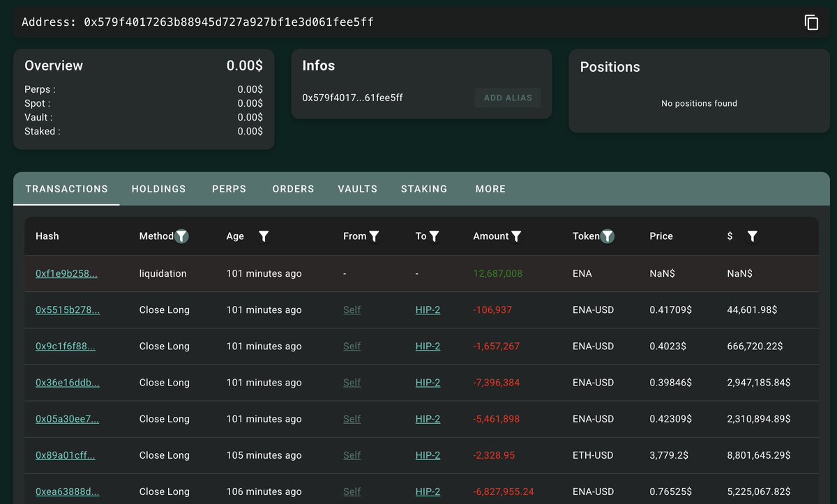Click the dollar value filter icon
This screenshot has height=504, width=837.
click(x=752, y=236)
